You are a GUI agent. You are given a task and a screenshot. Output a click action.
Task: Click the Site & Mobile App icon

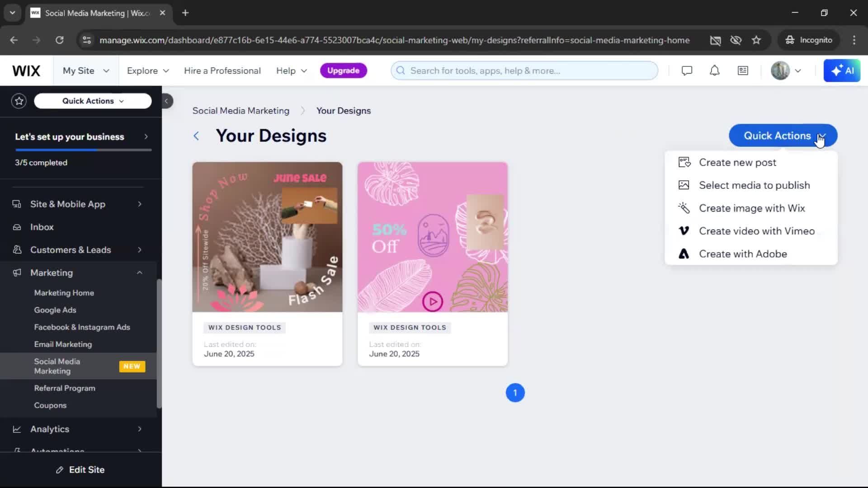pos(17,204)
